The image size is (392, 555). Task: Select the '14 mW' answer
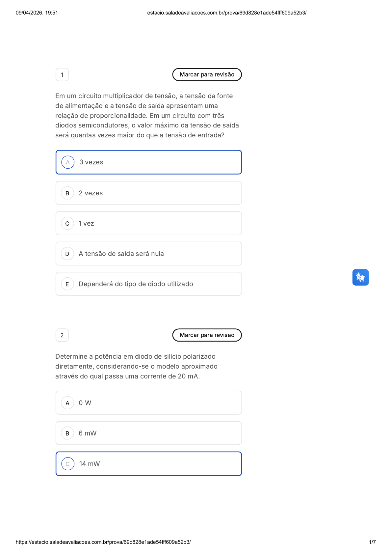click(x=148, y=464)
